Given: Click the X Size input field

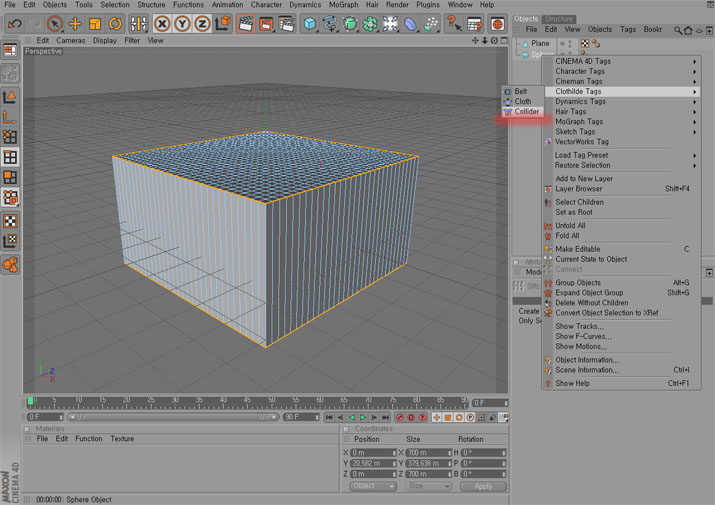Looking at the screenshot, I should pyautogui.click(x=426, y=453).
